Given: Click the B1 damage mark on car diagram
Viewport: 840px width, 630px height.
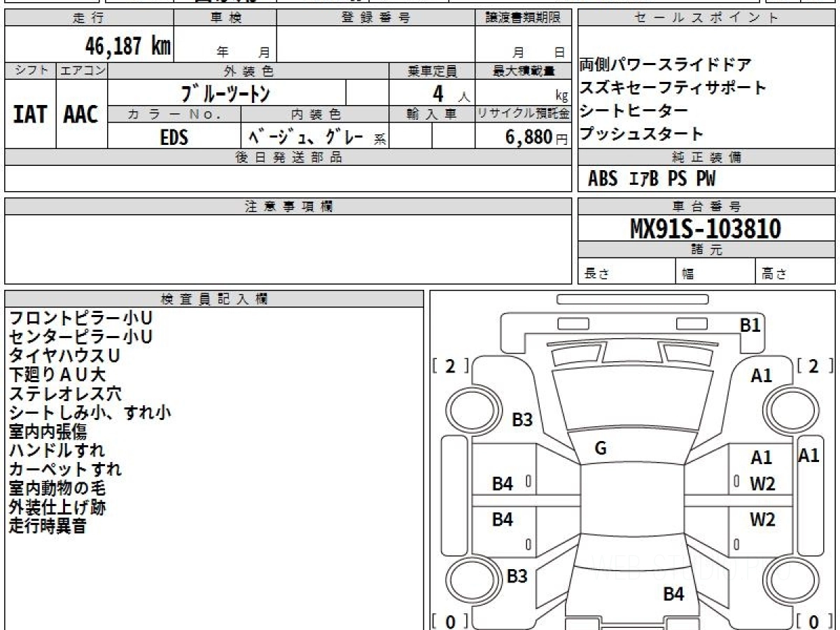Looking at the screenshot, I should click(750, 325).
